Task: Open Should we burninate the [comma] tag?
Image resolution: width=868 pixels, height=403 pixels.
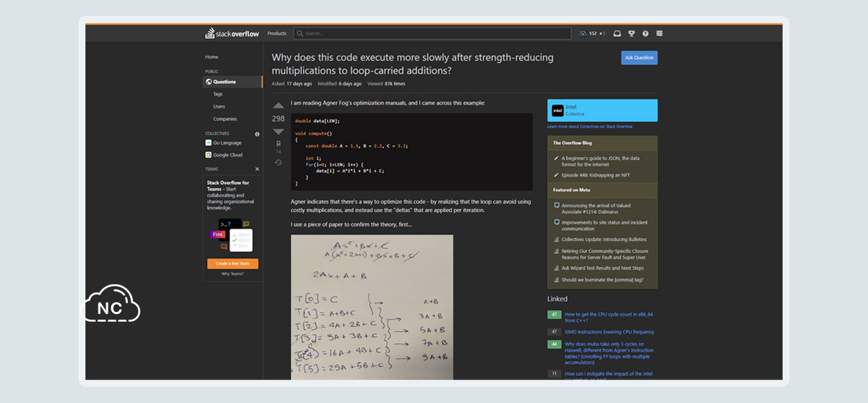Action: click(x=602, y=280)
